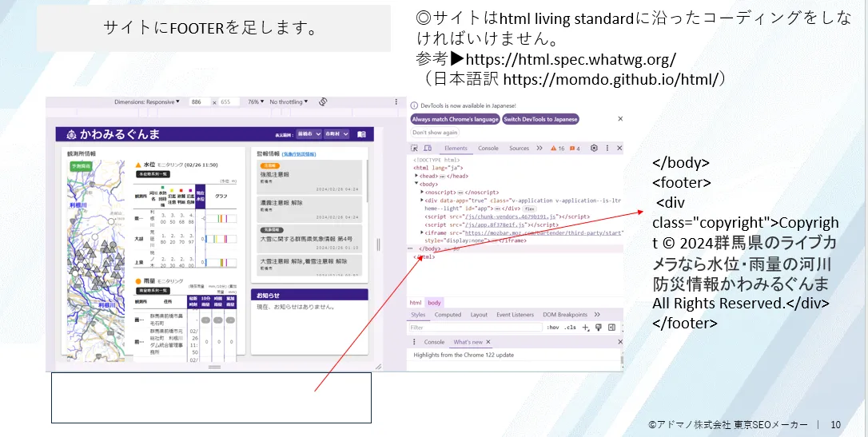Viewport: 868px width, 437px height.
Task: Open the Dimensions: Responsive dropdown
Action: coord(147,101)
